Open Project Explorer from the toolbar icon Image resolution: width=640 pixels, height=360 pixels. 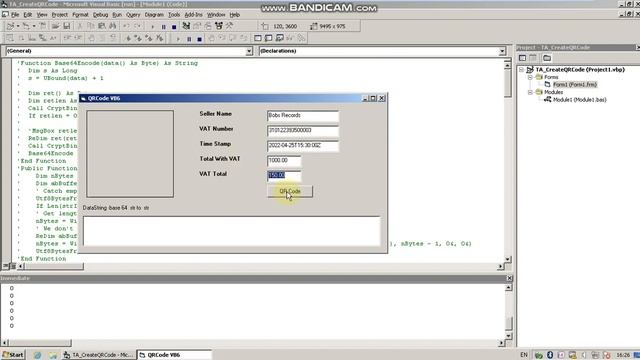(186, 26)
